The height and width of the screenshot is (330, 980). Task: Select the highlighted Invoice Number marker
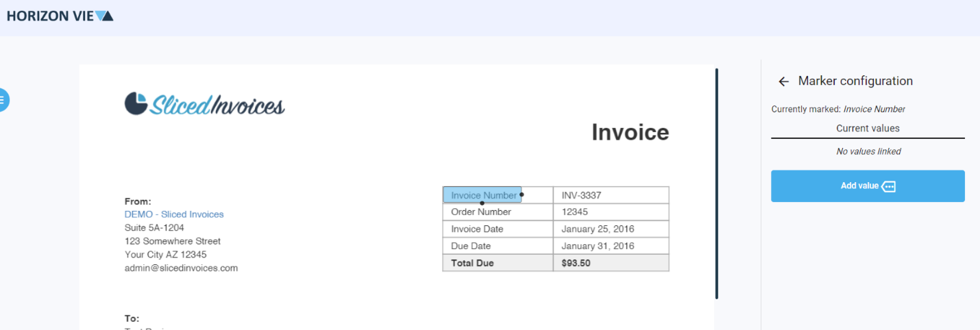[482, 195]
